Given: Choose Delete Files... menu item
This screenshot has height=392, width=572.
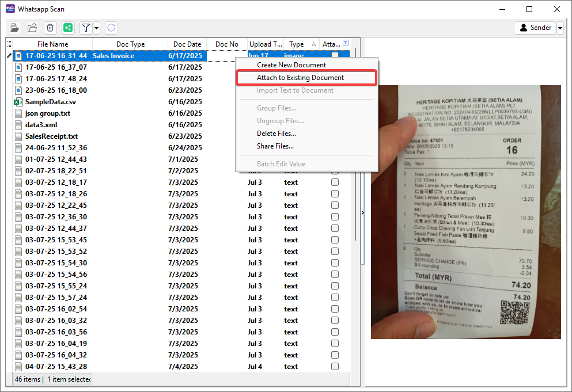Looking at the screenshot, I should [x=306, y=134].
